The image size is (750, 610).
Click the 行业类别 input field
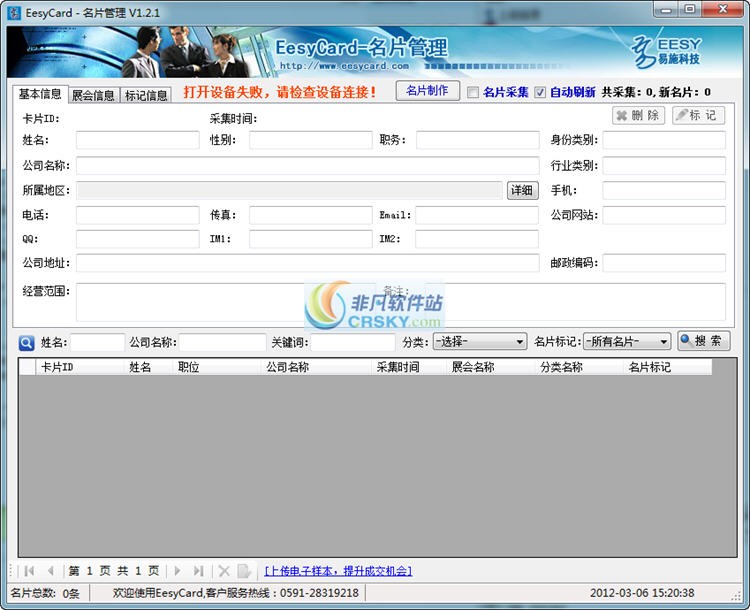(x=664, y=166)
